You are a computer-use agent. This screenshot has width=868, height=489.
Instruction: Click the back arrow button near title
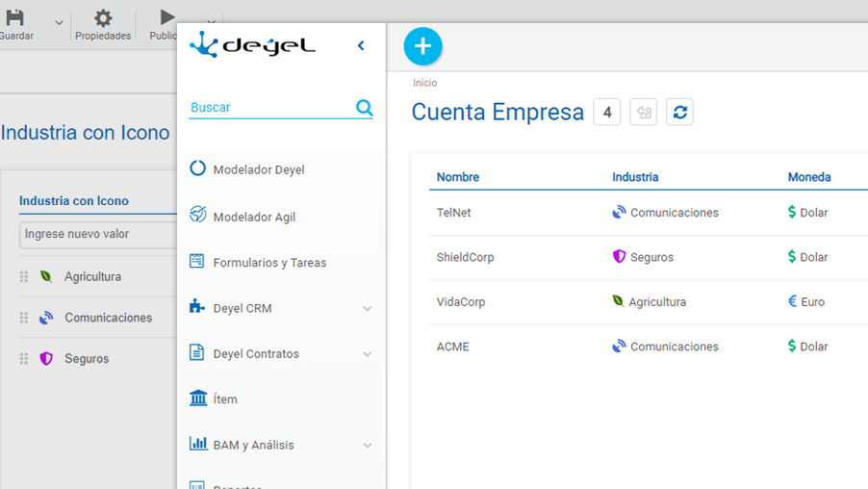pyautogui.click(x=643, y=112)
